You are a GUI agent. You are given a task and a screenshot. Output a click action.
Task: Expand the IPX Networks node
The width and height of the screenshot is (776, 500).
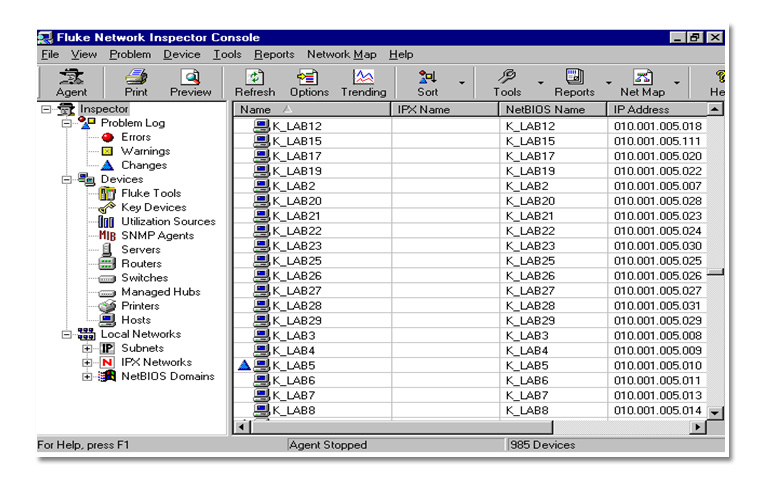(x=87, y=363)
